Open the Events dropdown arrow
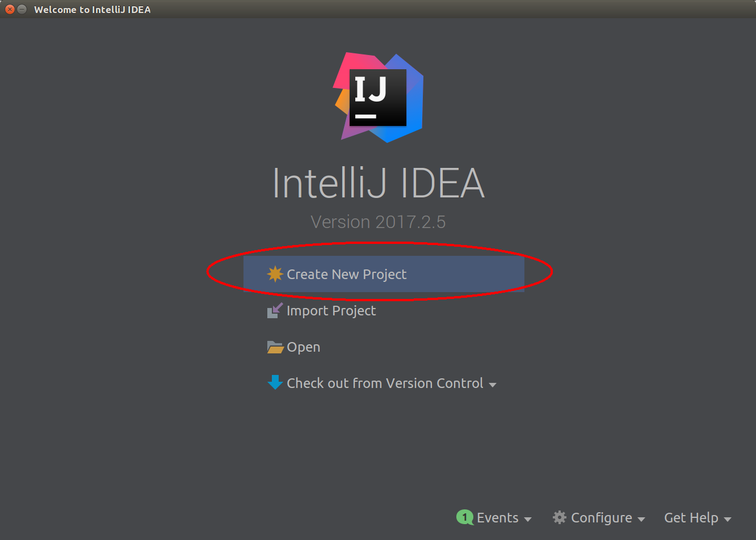Screen dimensions: 756x540 point(528,519)
